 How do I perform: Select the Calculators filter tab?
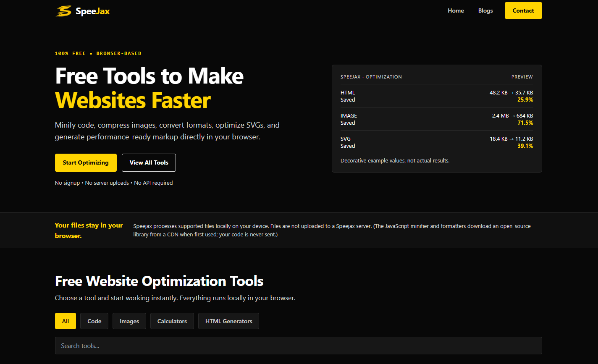point(172,321)
